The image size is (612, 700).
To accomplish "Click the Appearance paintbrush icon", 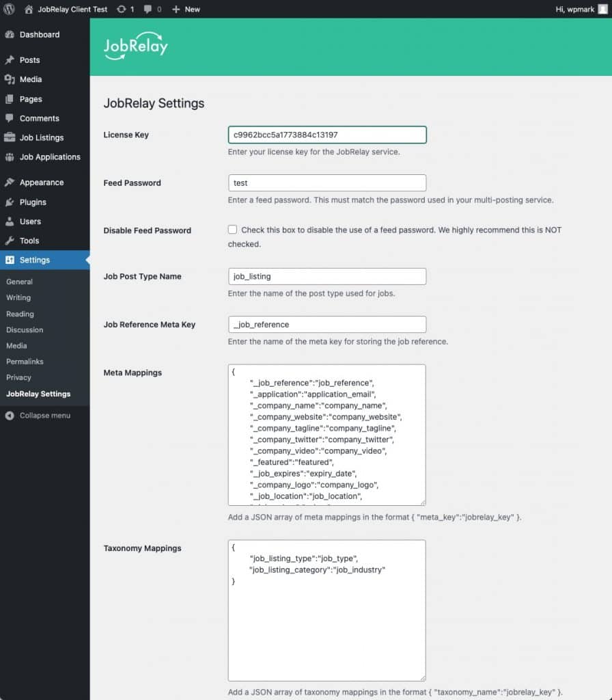I will click(x=10, y=182).
